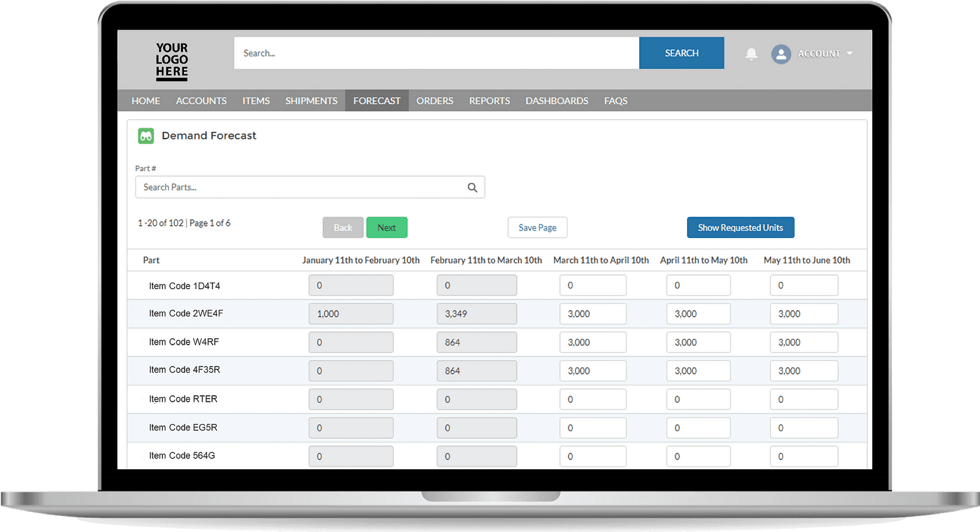Click April 11th to May 10th header
Screen dimensions: 980x532
(704, 260)
